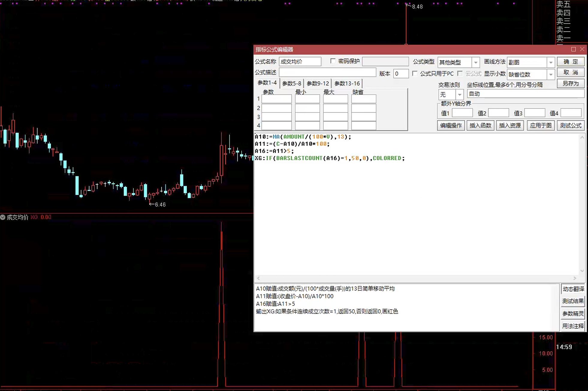This screenshot has height=391, width=588.
Task: Click the 插入函数 button
Action: pyautogui.click(x=480, y=125)
